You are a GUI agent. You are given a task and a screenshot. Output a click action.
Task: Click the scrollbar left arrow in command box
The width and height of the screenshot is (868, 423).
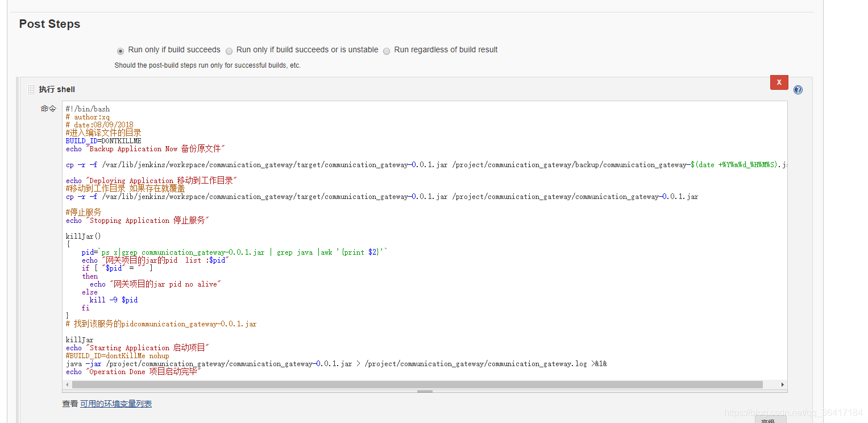tap(67, 385)
